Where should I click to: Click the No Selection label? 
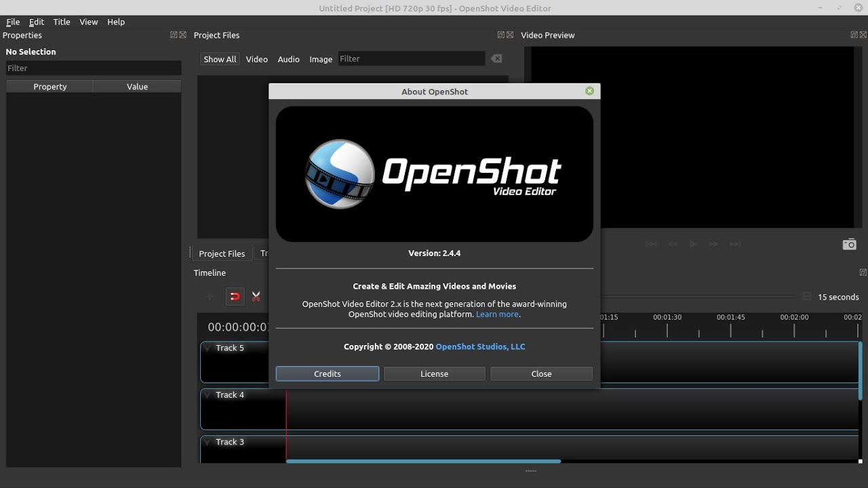tap(31, 52)
